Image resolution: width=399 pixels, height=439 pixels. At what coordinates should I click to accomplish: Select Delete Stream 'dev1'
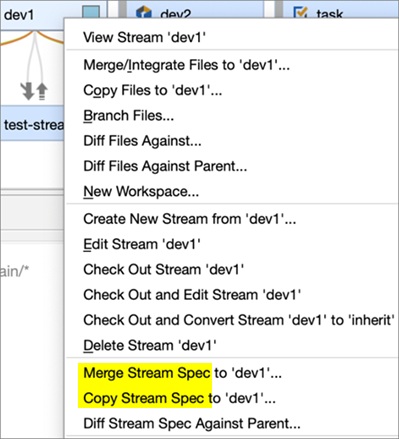click(150, 345)
